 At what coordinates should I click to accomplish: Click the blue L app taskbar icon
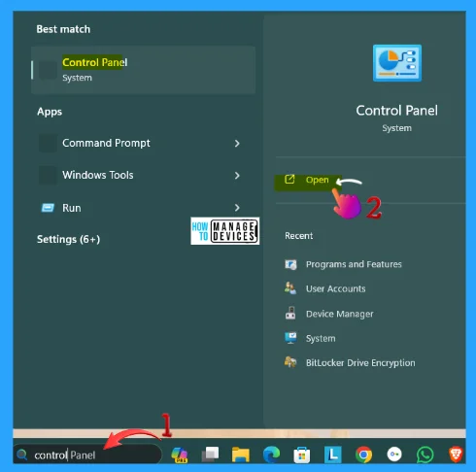332,455
